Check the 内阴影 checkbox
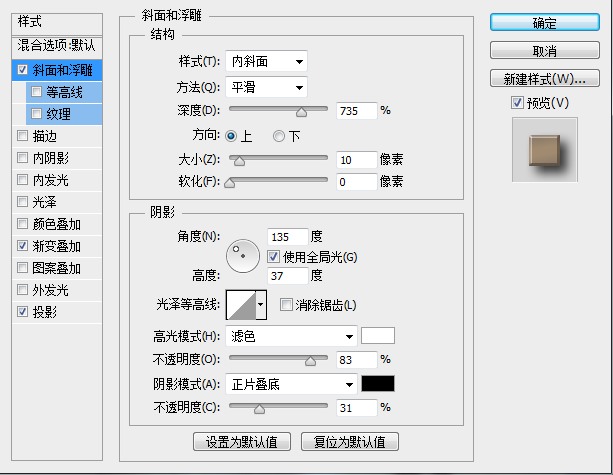The width and height of the screenshot is (613, 475). (x=22, y=158)
